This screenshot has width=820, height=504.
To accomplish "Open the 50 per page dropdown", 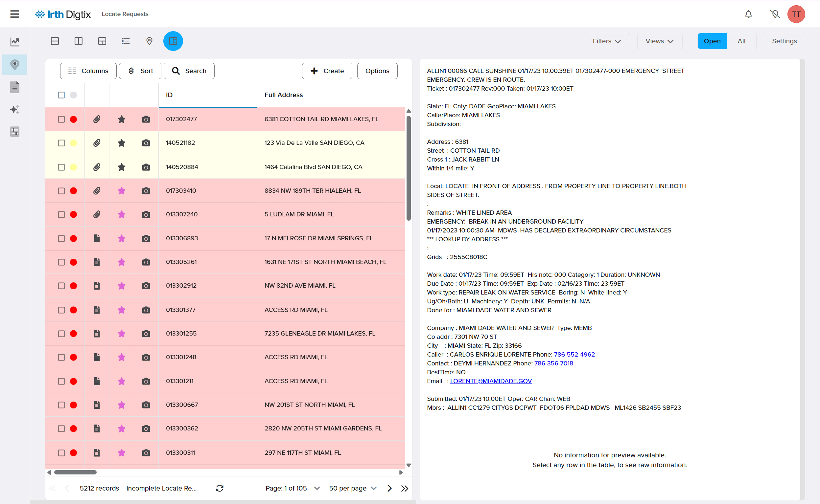I will (x=352, y=488).
